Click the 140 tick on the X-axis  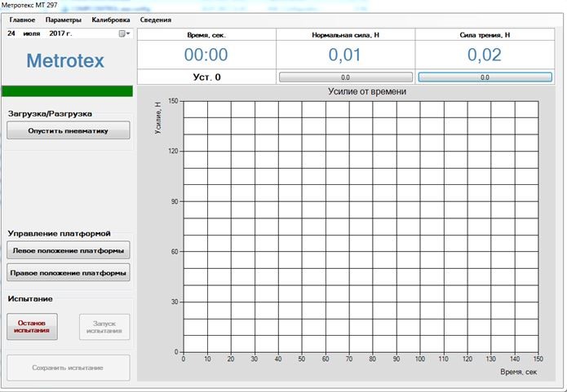[515, 359]
